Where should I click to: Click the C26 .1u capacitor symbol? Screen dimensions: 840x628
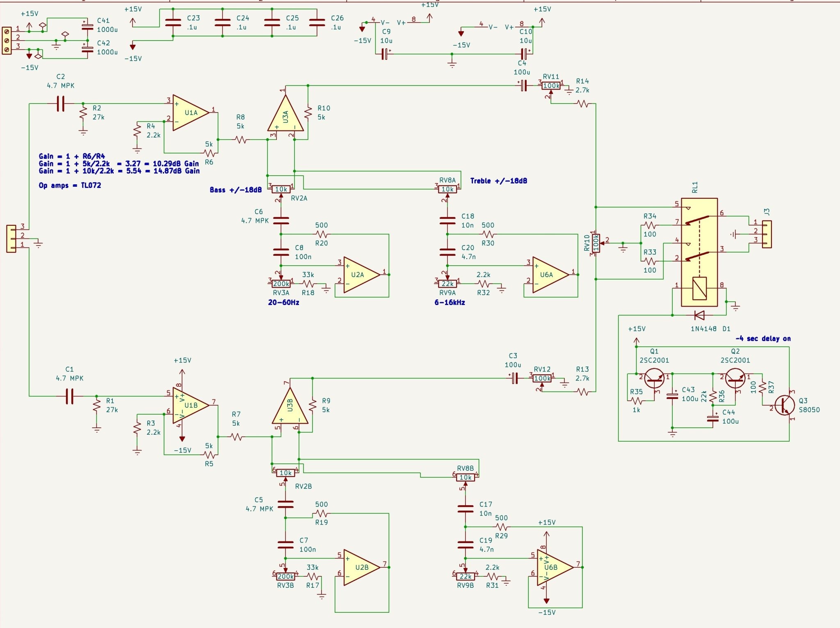pos(317,23)
